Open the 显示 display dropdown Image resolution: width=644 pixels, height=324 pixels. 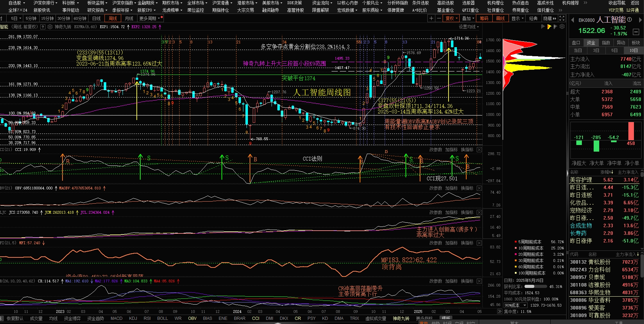(517, 18)
